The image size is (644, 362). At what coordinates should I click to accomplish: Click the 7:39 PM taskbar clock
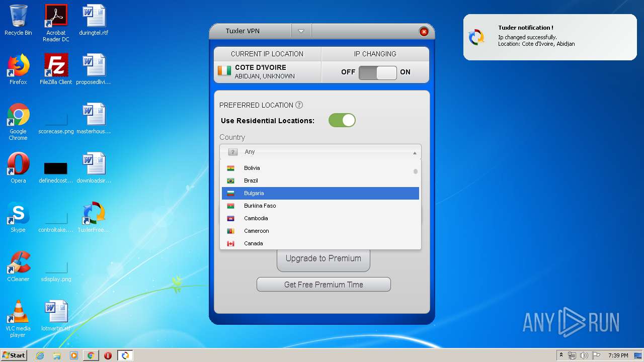[x=618, y=355]
